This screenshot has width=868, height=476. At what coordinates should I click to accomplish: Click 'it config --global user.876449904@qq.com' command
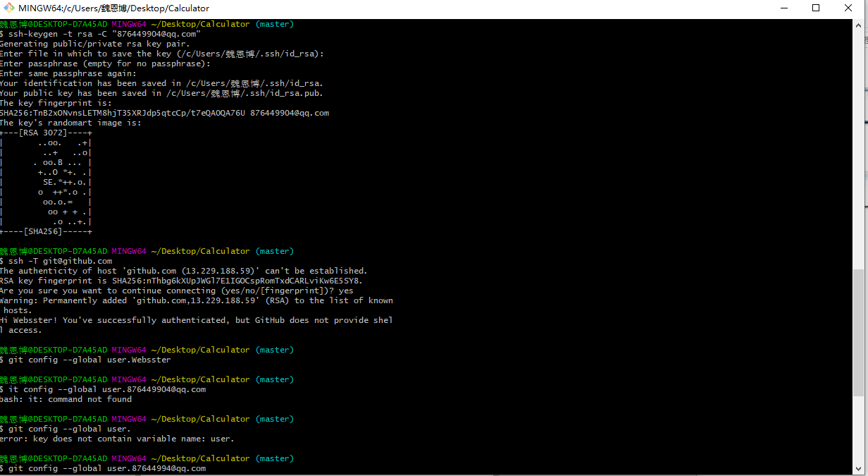tap(103, 389)
